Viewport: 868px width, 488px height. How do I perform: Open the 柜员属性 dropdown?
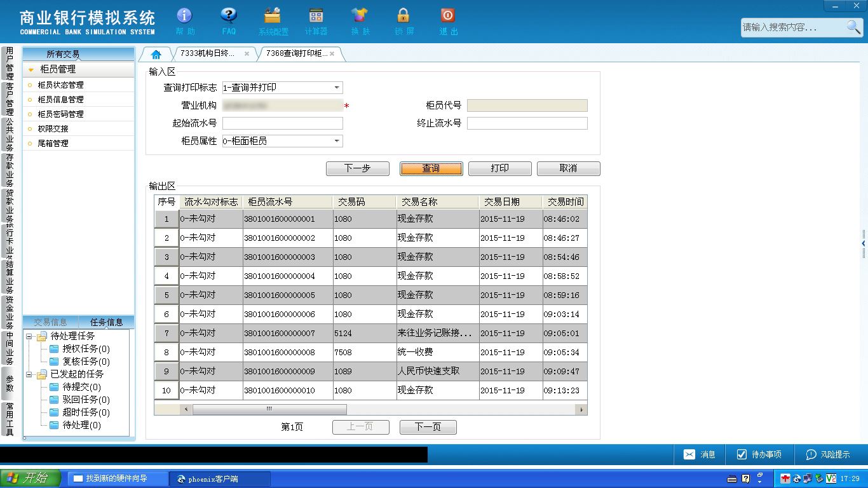[x=337, y=141]
